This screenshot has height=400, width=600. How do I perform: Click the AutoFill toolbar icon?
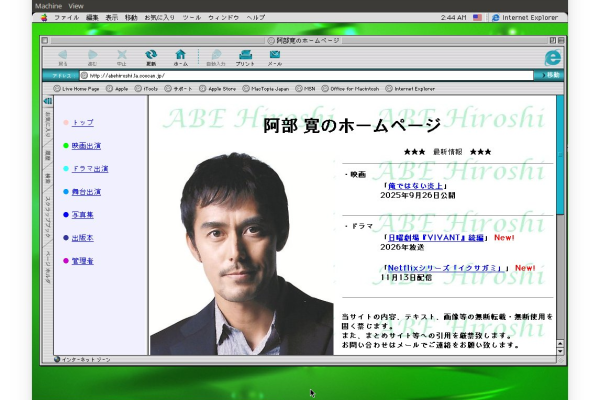pos(216,54)
